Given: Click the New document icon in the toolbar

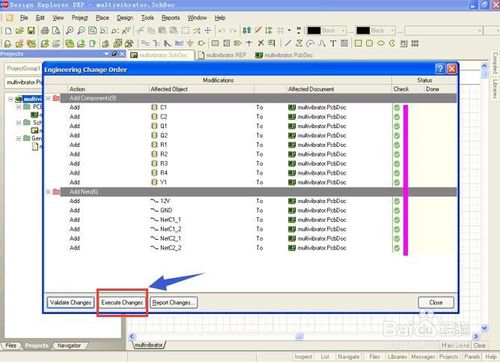Looking at the screenshot, I should [x=8, y=31].
